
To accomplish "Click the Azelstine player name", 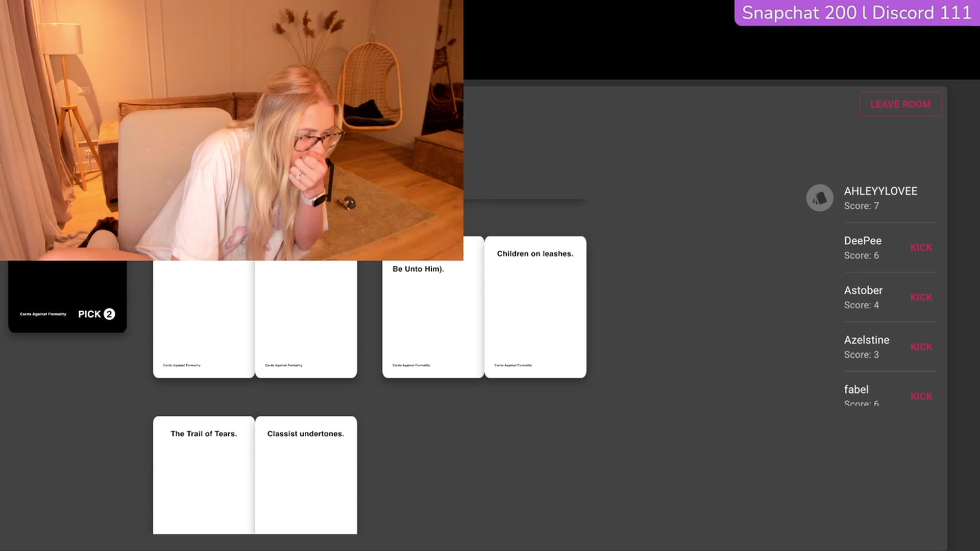I will pos(867,340).
